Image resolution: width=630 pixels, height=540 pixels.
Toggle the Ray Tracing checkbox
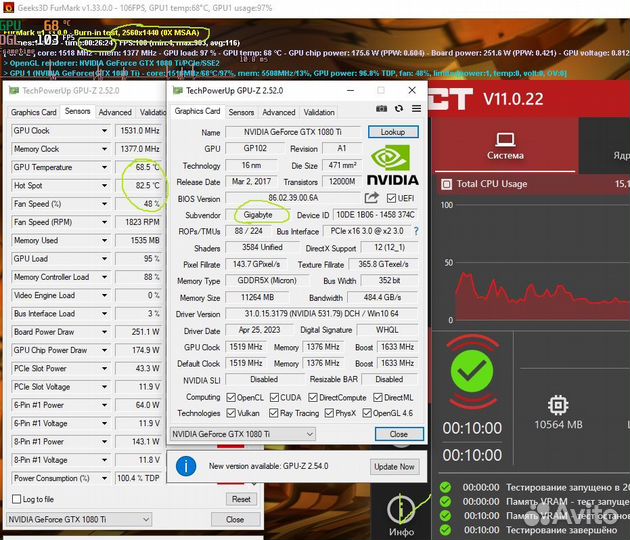(x=274, y=413)
